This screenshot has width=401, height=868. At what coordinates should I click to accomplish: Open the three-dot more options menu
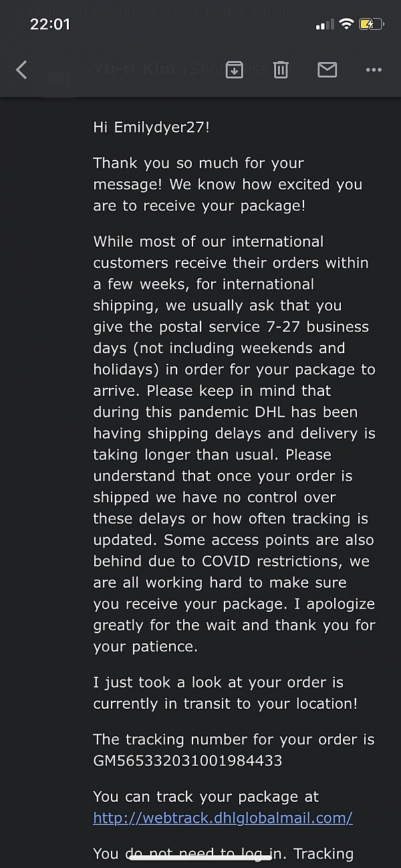click(373, 70)
